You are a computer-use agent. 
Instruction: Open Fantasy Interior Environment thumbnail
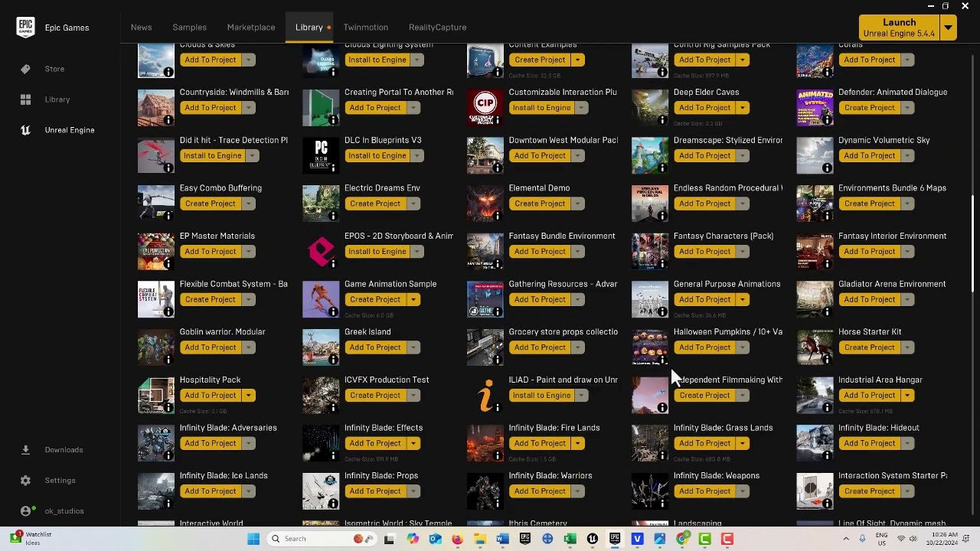[815, 251]
